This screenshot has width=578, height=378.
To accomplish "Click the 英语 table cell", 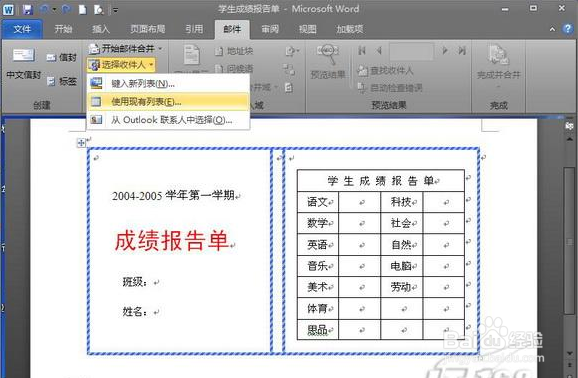I will click(x=318, y=245).
